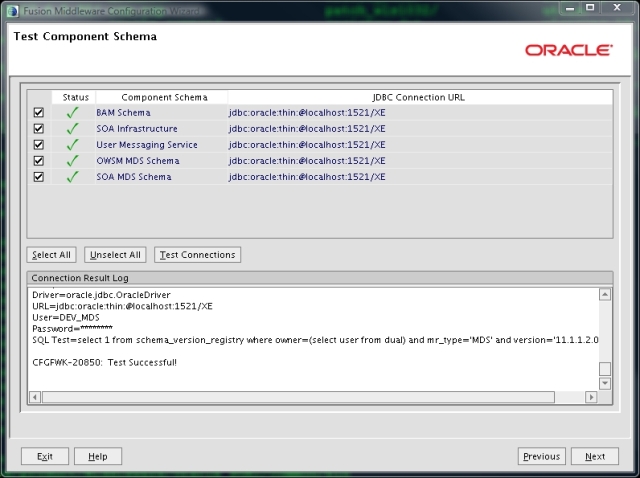Click the User=DEV_MDS log line
Screen dimensions: 640x478
tap(66, 318)
